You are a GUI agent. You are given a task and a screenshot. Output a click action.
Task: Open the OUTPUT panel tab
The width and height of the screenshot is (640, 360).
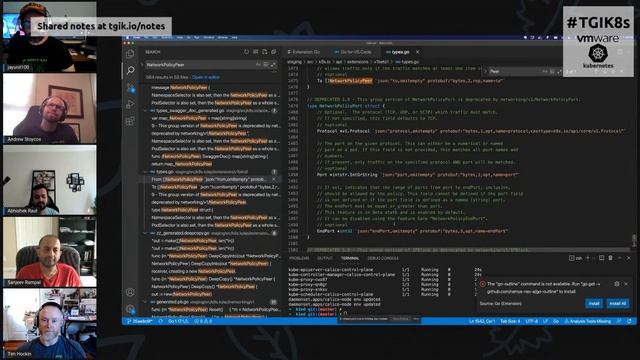(x=325, y=258)
